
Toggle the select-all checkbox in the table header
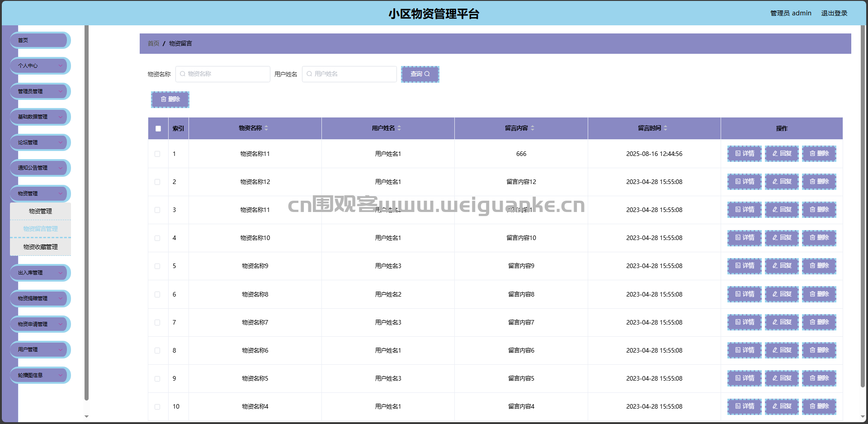(158, 128)
